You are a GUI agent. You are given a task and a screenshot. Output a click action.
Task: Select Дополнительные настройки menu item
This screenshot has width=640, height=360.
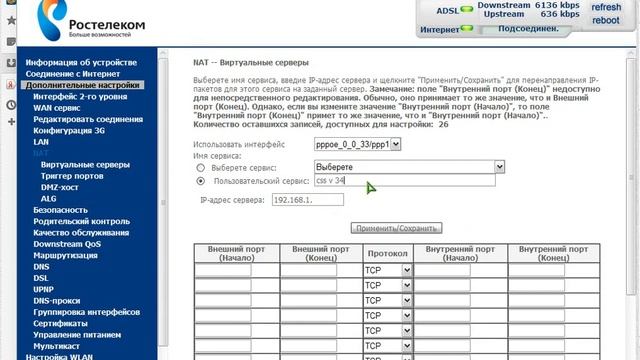82,85
